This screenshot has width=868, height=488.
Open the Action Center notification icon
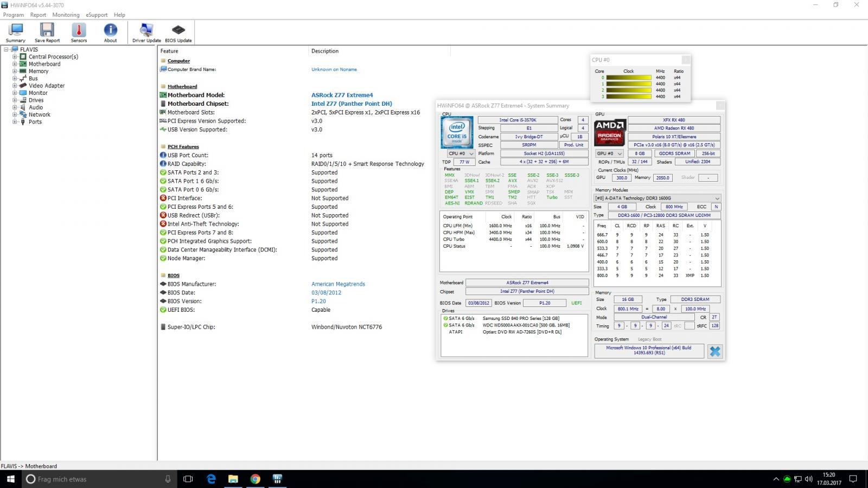pos(853,479)
